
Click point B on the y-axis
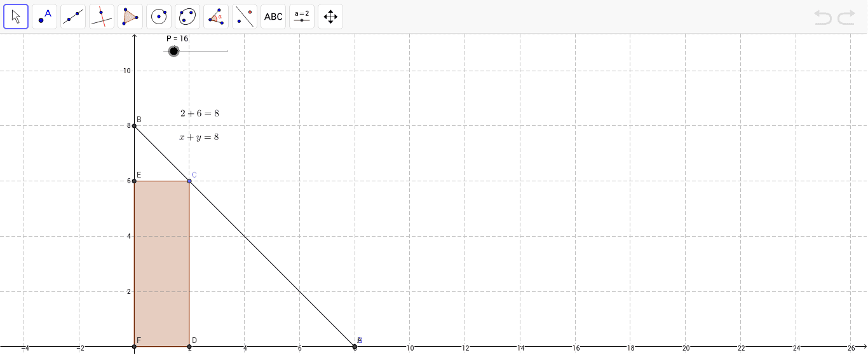click(134, 126)
